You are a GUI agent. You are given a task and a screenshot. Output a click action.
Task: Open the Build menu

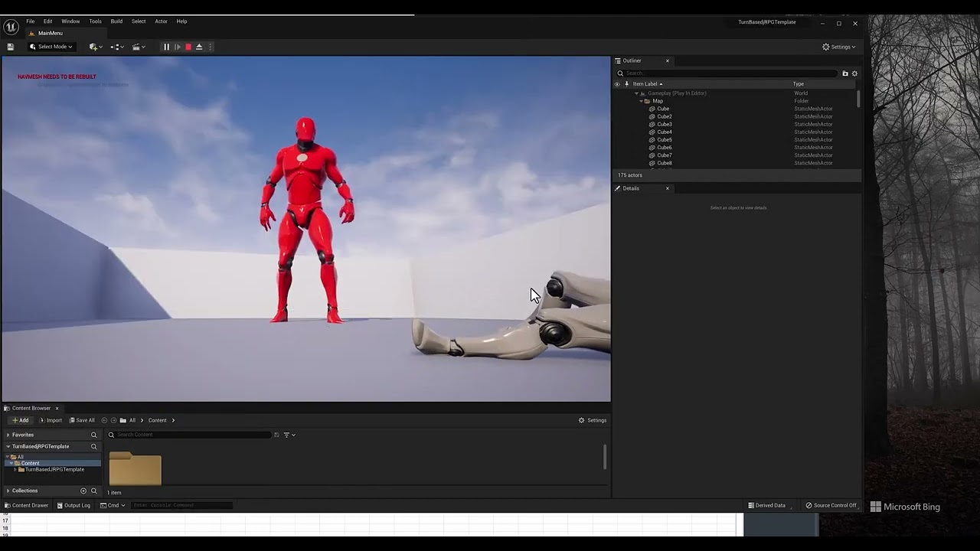(x=116, y=21)
